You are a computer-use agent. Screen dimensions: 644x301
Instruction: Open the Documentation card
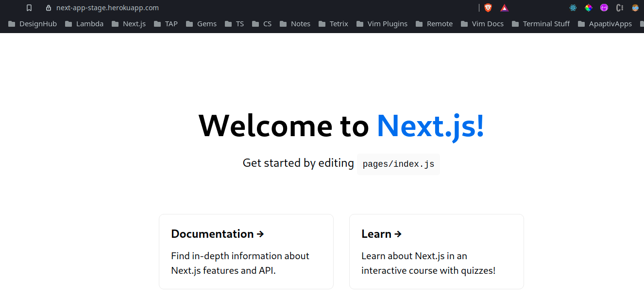click(246, 251)
